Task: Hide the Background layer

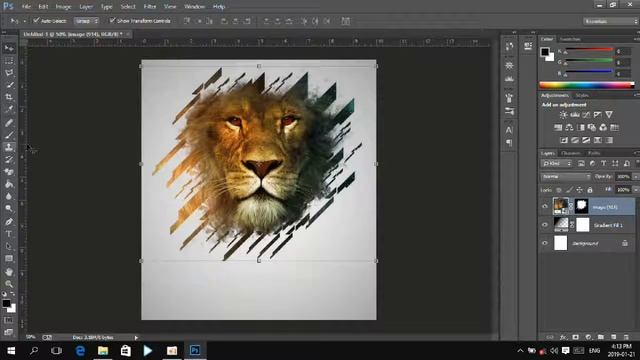Action: (x=545, y=243)
